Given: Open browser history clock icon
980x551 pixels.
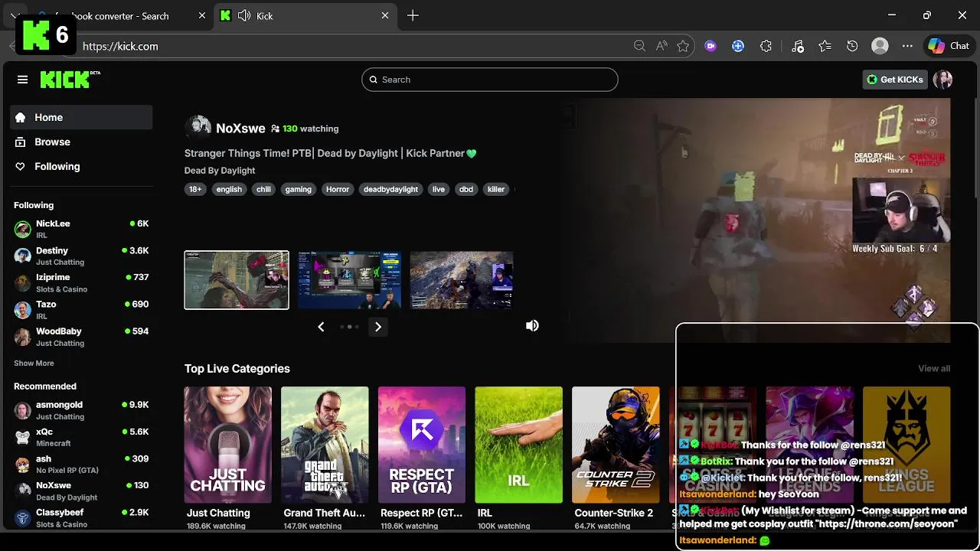Looking at the screenshot, I should 852,46.
